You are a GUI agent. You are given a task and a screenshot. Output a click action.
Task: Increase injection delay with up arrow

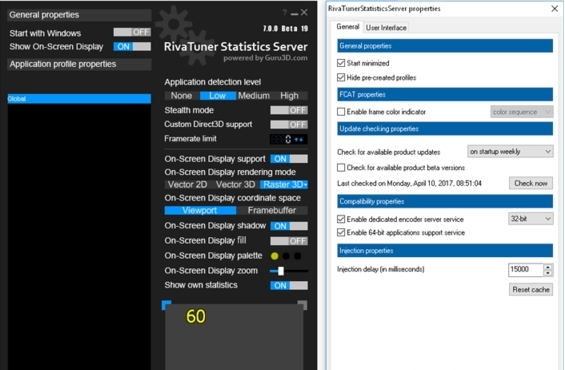(548, 267)
